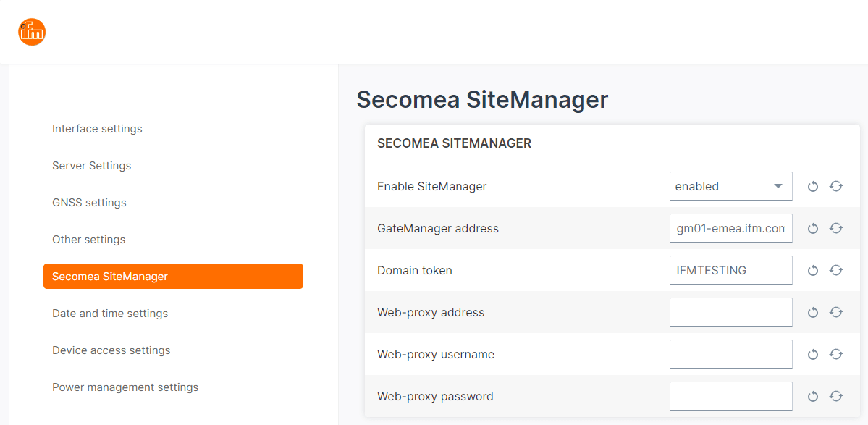
Task: Open Interface settings in the sidebar
Action: point(97,129)
